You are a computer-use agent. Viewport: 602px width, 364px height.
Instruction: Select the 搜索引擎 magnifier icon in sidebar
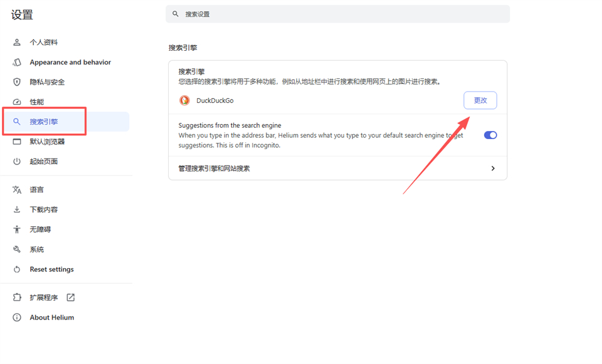16,122
